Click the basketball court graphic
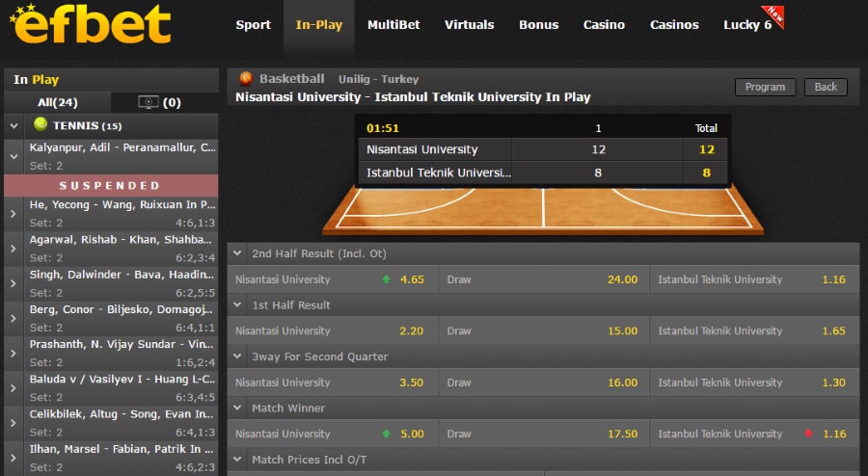 coord(543,209)
